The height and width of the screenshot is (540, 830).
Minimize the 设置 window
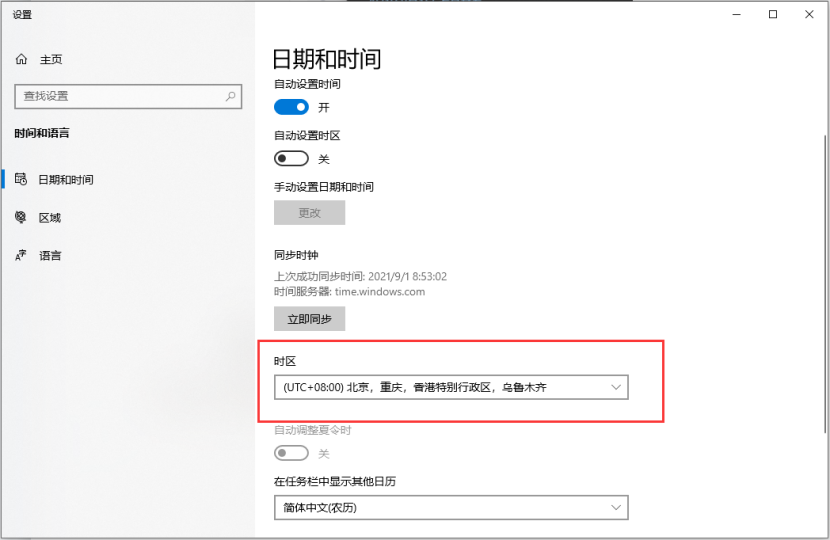(x=736, y=14)
